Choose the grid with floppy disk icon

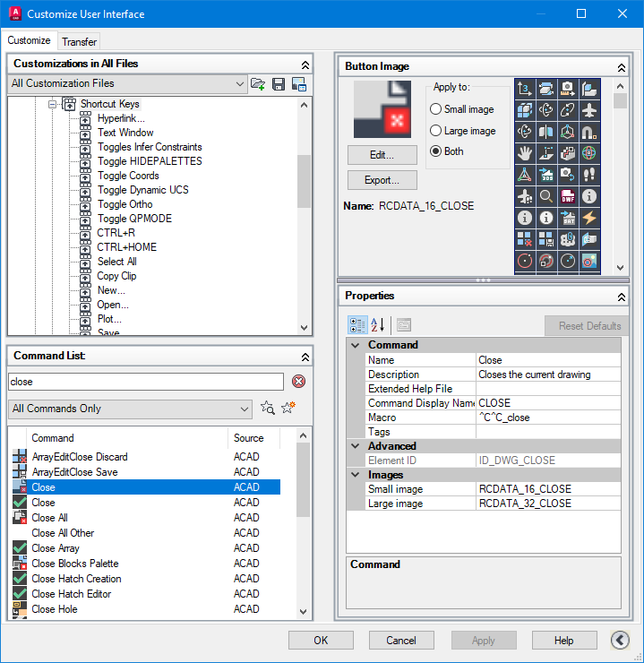pos(546,239)
